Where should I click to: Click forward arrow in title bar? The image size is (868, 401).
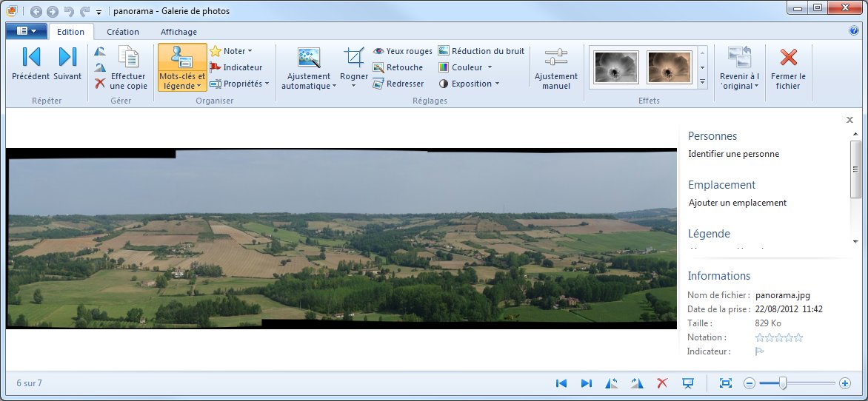tap(53, 11)
